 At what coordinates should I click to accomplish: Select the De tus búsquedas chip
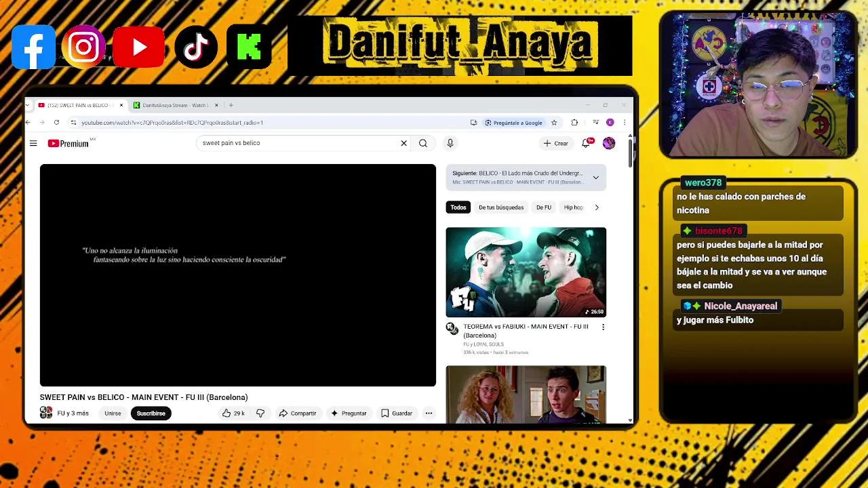click(501, 207)
